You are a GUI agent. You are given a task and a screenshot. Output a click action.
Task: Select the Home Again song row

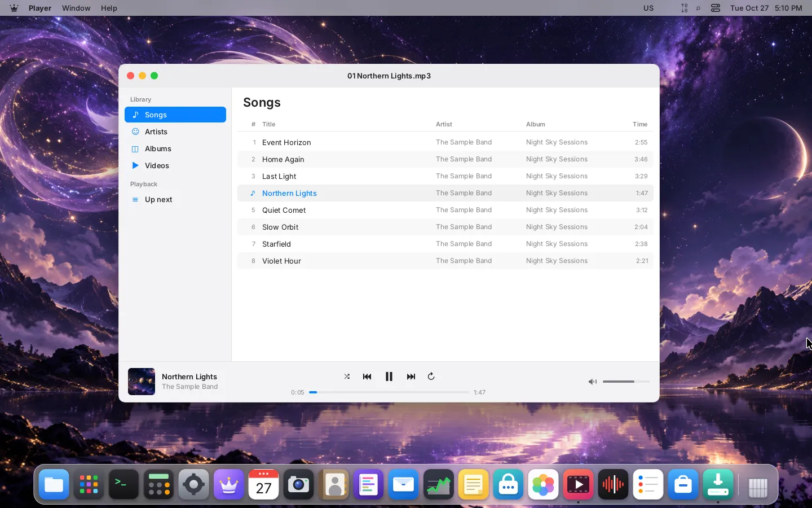pos(445,159)
